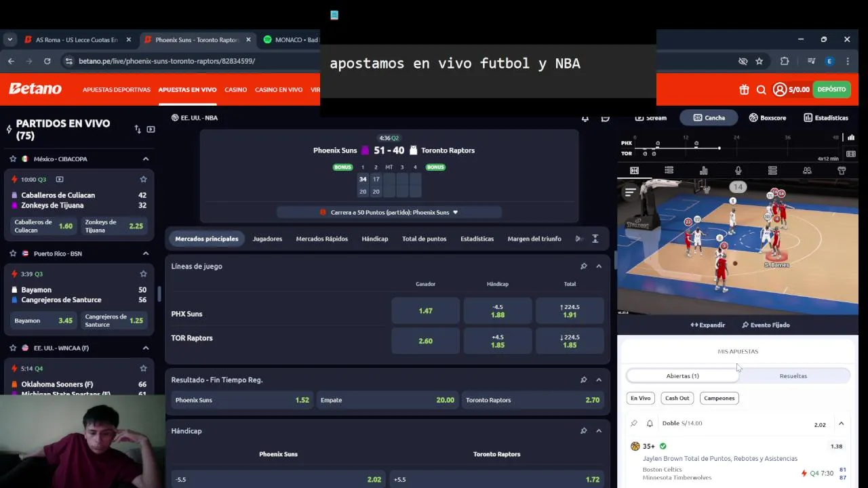Click the collapse-all markets icon

coord(595,239)
